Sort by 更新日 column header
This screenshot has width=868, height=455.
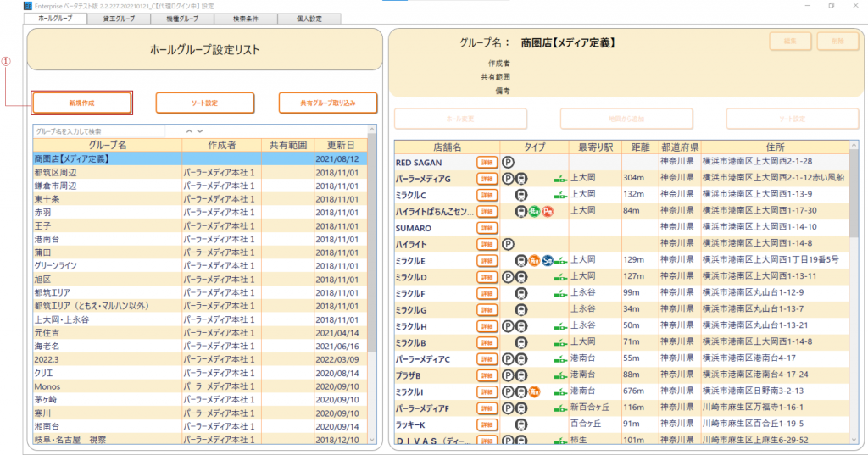click(x=340, y=145)
